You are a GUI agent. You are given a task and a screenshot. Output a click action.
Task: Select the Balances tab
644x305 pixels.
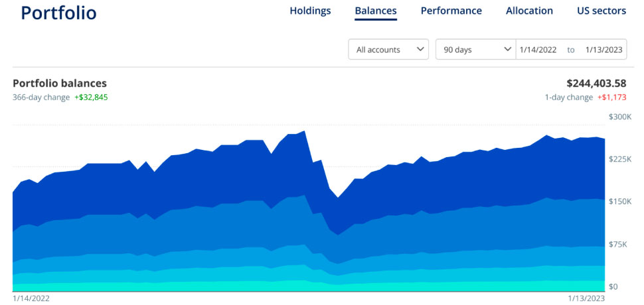[x=376, y=11]
